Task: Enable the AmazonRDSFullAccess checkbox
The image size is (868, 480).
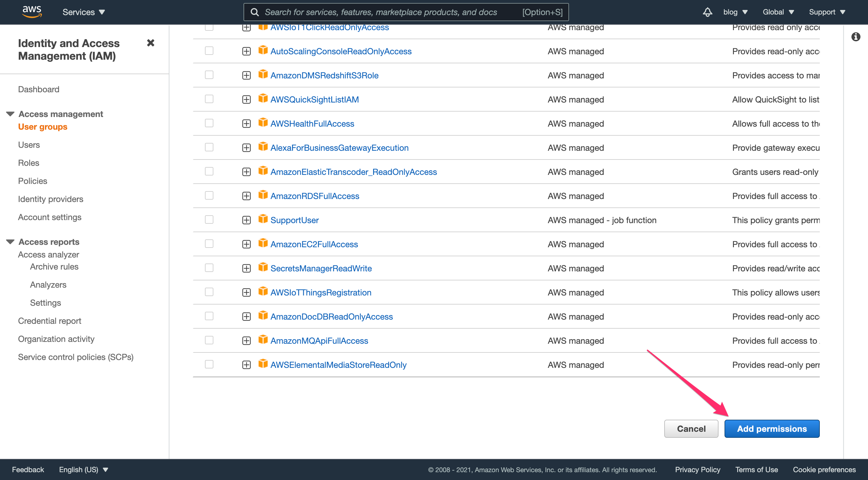Action: tap(209, 195)
